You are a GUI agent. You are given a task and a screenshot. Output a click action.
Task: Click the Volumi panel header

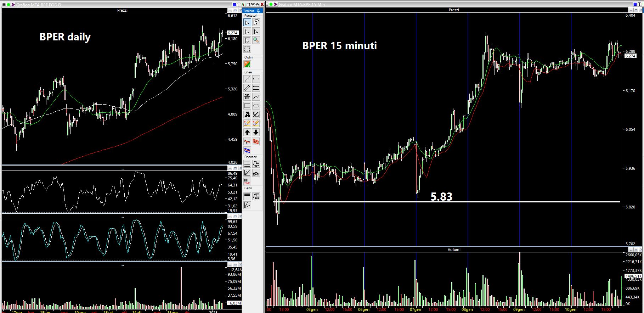click(x=454, y=250)
